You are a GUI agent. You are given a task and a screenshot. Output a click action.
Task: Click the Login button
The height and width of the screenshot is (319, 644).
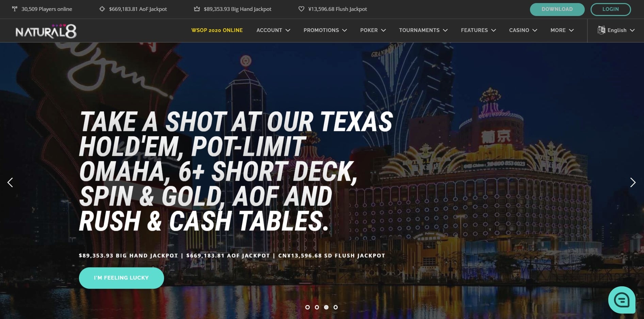(x=611, y=9)
